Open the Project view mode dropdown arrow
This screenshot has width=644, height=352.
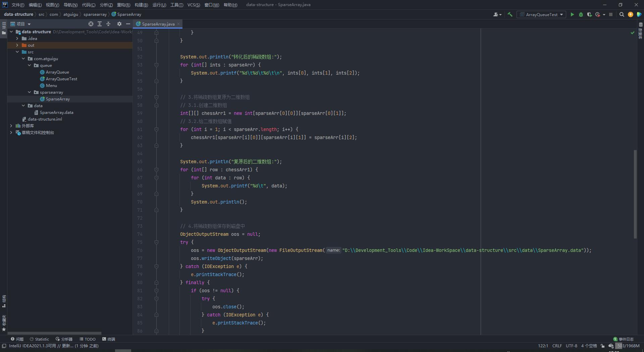(x=29, y=24)
